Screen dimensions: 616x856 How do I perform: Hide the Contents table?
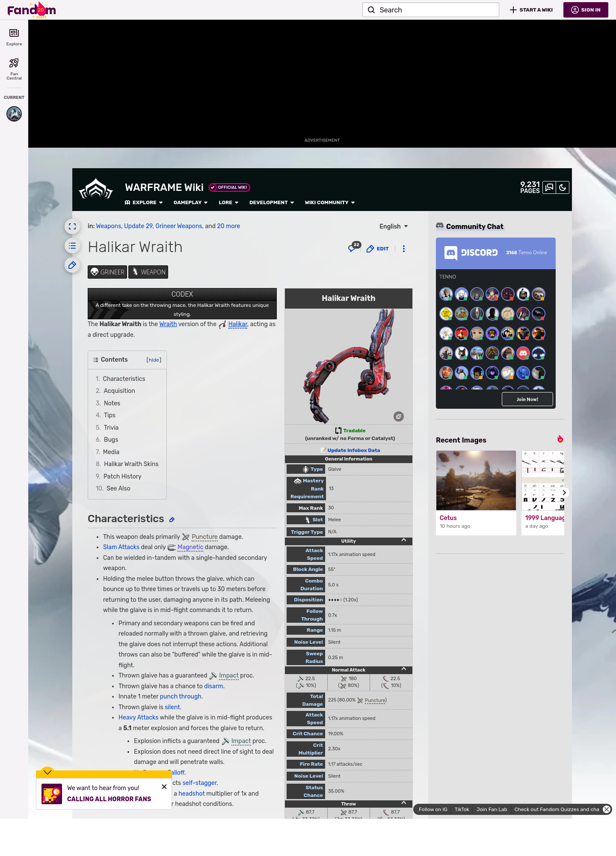[154, 360]
